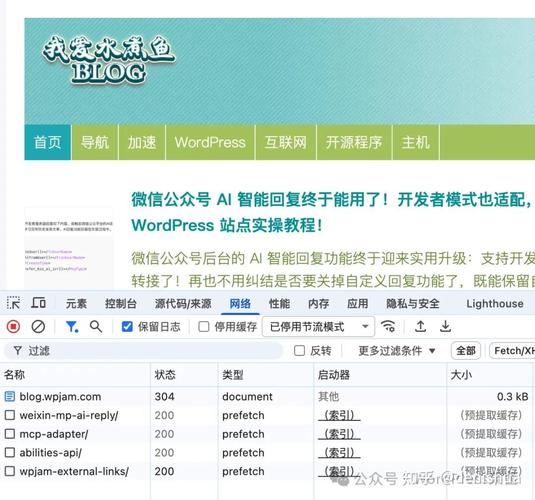Open the 加速 menu item

(x=142, y=142)
